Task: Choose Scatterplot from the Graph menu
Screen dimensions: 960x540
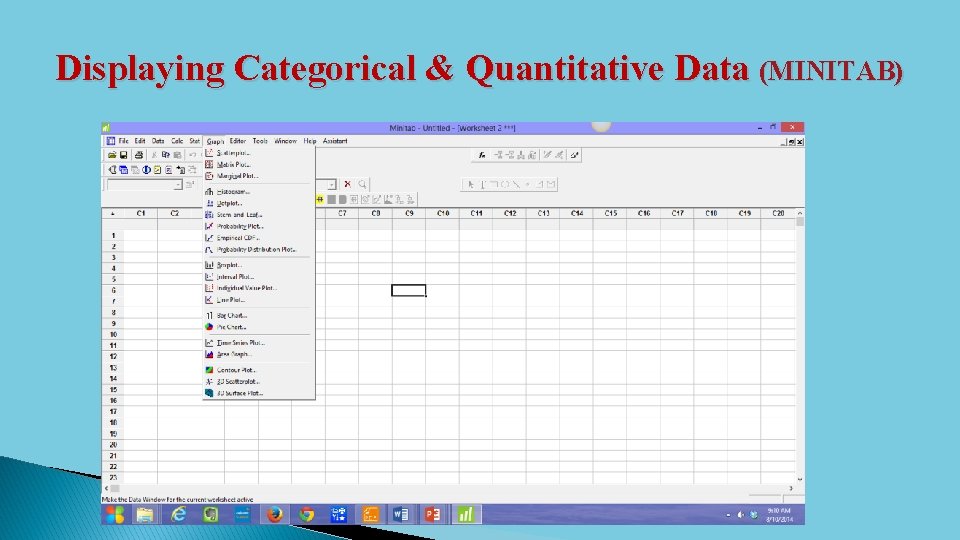Action: point(257,153)
